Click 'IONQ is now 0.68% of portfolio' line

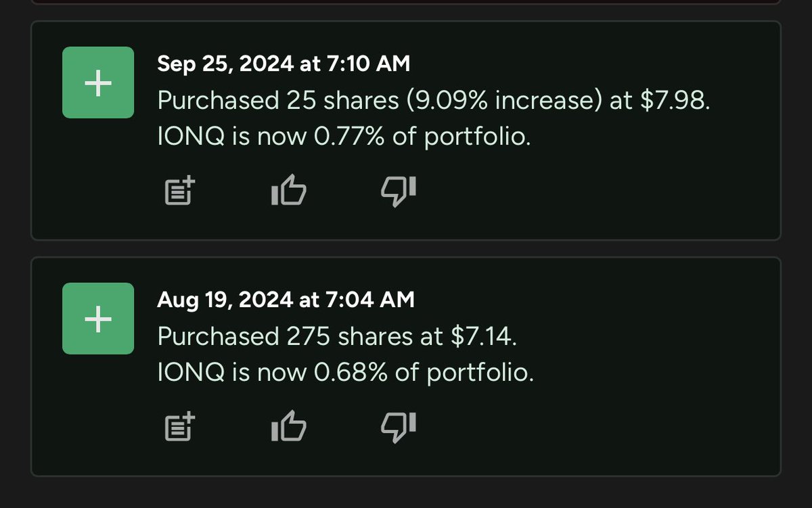tap(345, 373)
